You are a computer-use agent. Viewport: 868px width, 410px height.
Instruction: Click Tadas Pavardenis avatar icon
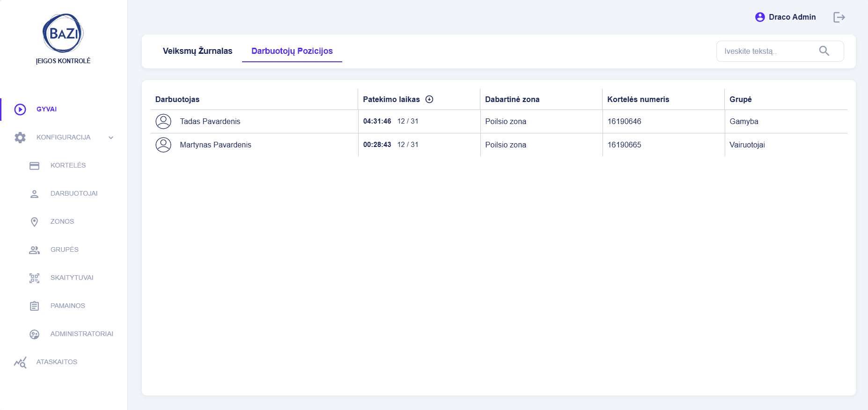(163, 121)
